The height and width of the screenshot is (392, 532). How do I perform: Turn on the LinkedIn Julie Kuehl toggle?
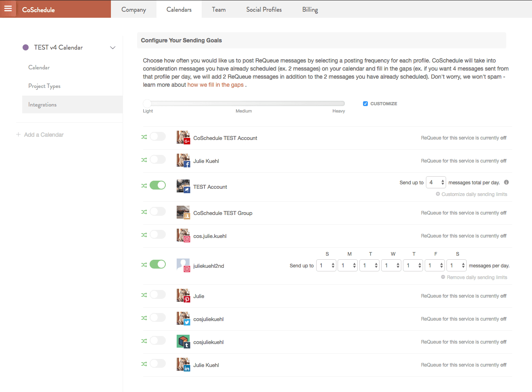click(x=158, y=363)
